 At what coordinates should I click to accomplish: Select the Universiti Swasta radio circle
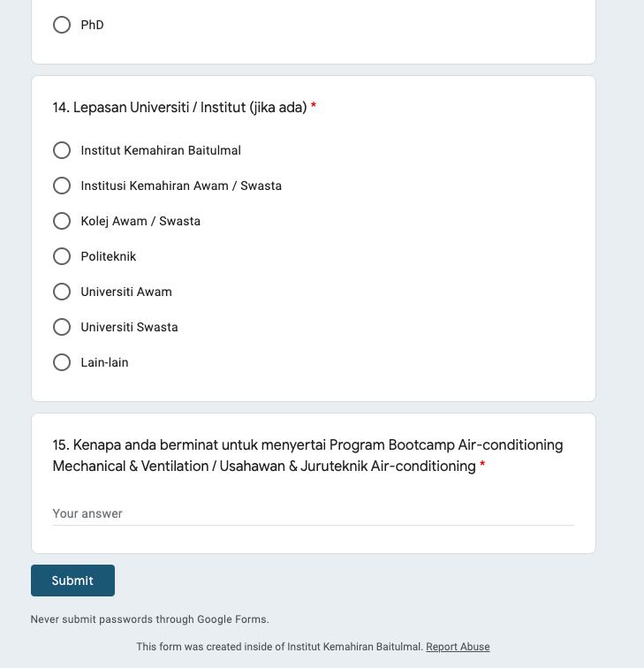pyautogui.click(x=62, y=327)
